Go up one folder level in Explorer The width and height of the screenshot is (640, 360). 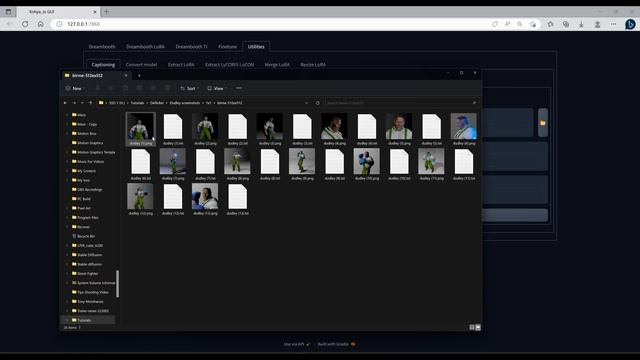click(x=91, y=103)
